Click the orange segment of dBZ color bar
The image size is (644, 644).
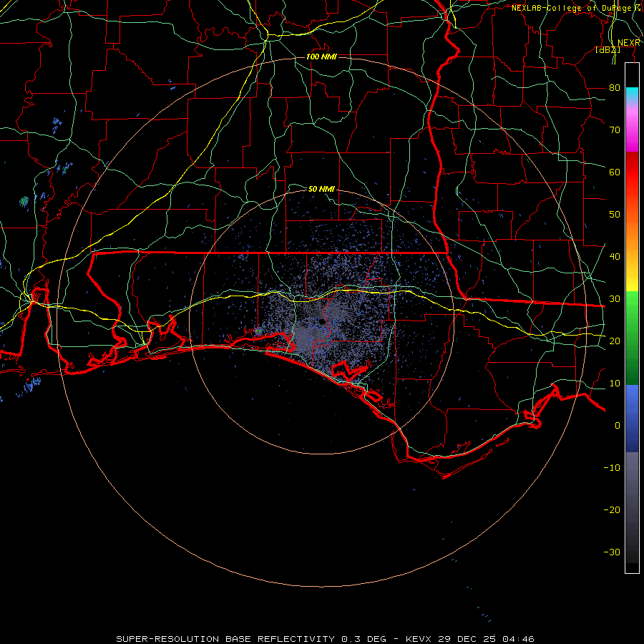click(x=632, y=234)
